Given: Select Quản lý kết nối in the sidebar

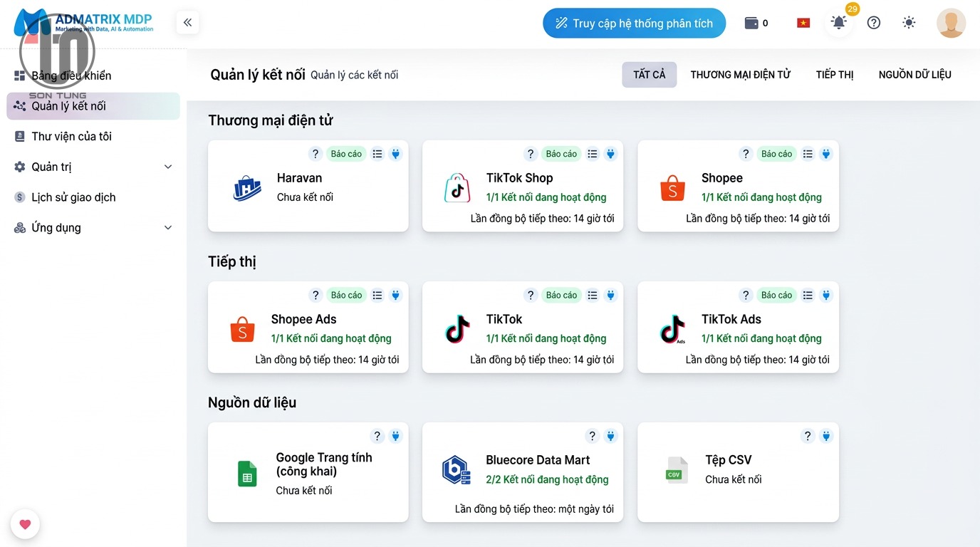Looking at the screenshot, I should 93,106.
